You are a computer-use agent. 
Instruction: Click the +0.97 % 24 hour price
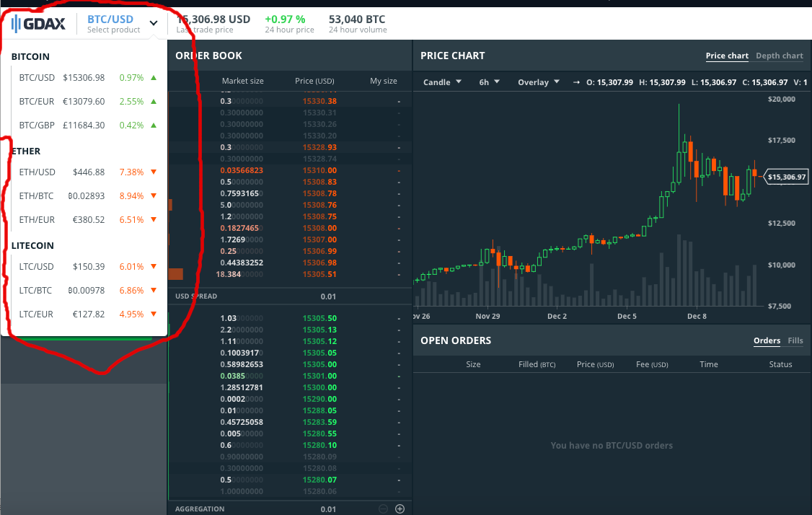[x=289, y=24]
